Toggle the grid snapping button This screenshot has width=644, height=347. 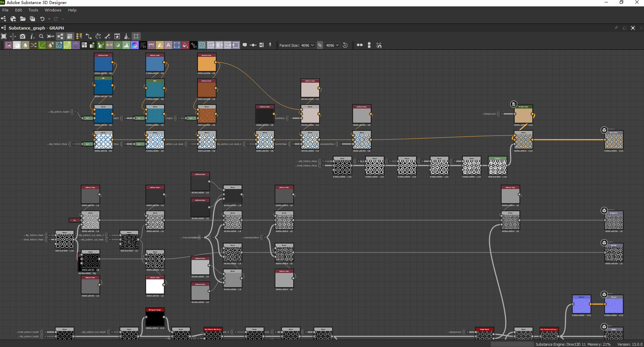coord(136,36)
